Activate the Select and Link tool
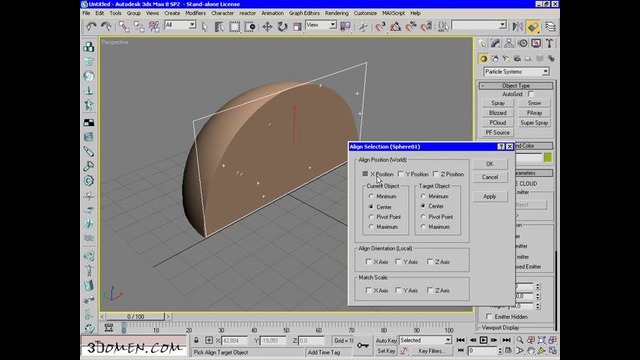640x360 pixels. point(124,27)
